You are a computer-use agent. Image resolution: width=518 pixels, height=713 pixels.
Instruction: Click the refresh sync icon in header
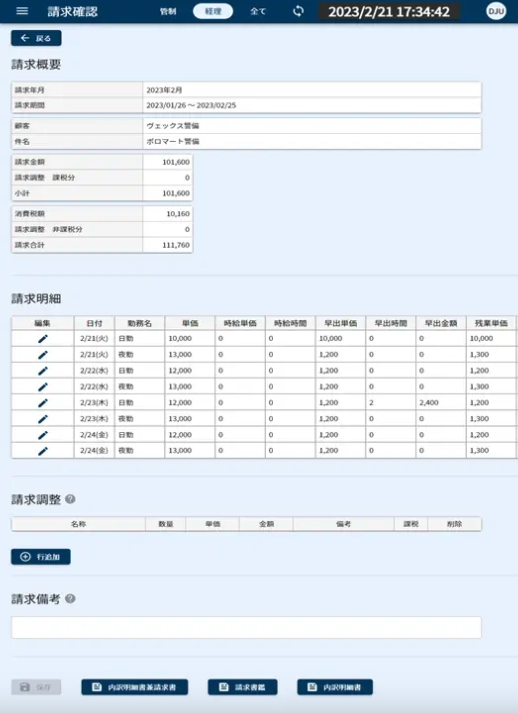click(x=298, y=11)
